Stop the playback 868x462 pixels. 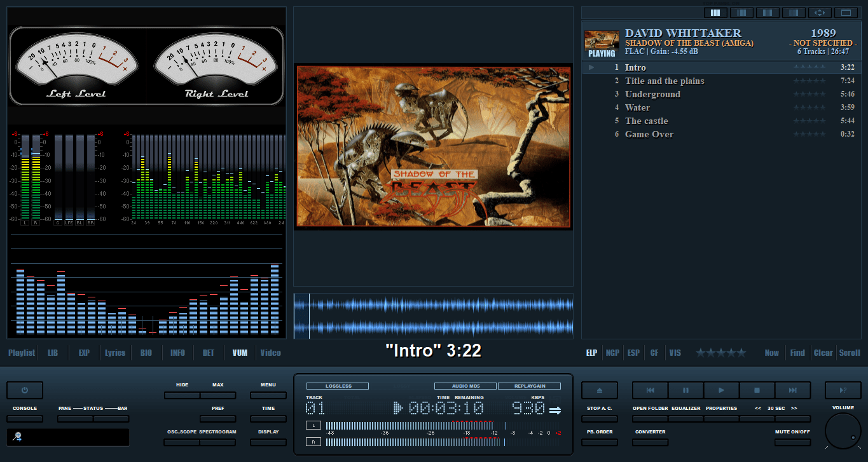click(x=757, y=390)
